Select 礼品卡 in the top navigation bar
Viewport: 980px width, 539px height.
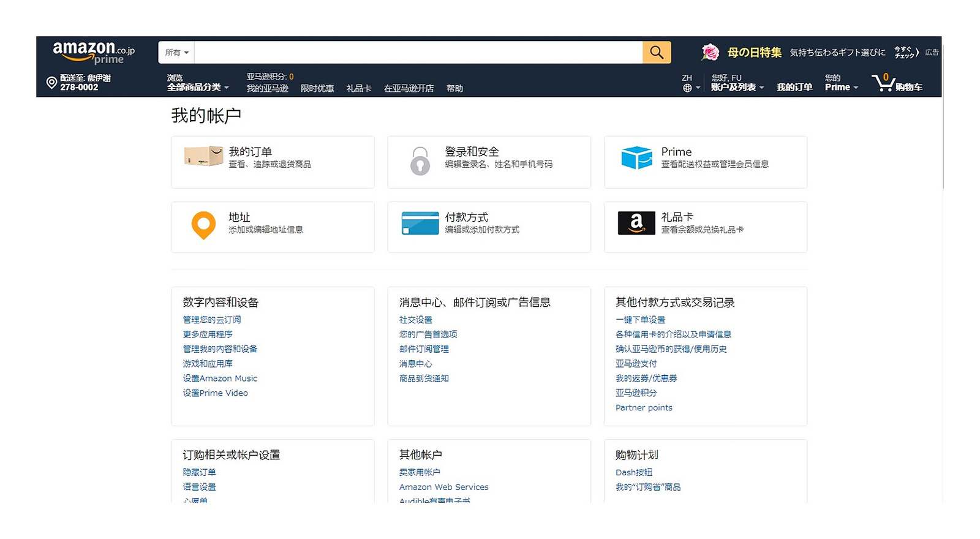pos(359,89)
